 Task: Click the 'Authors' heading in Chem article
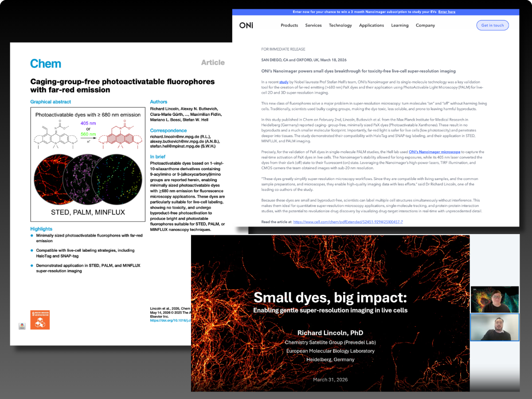159,102
